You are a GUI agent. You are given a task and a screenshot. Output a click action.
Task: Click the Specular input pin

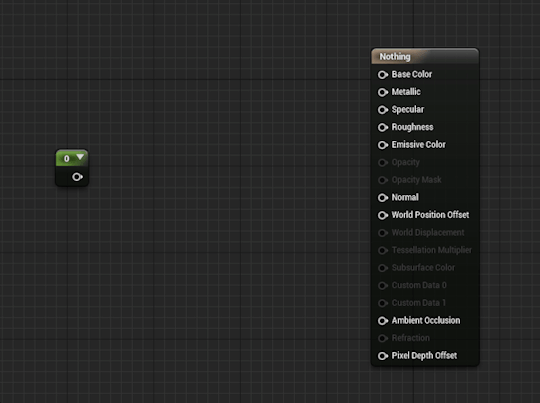(383, 110)
